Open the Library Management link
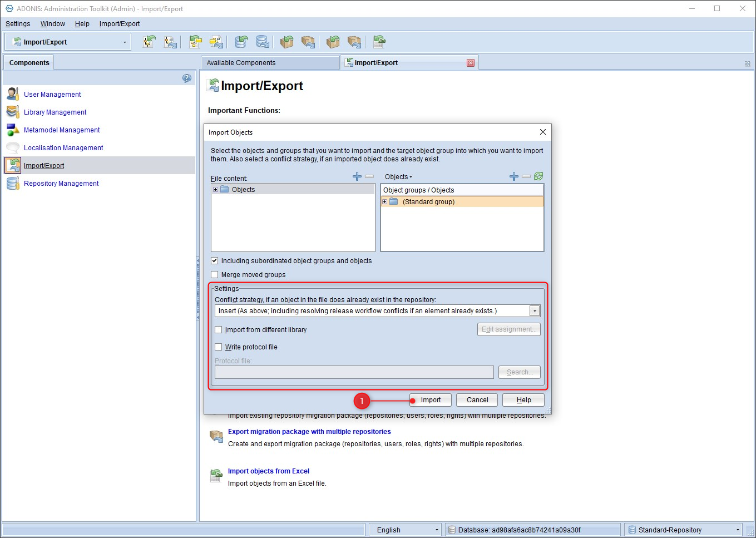Screen dimensions: 756x538 click(55, 112)
